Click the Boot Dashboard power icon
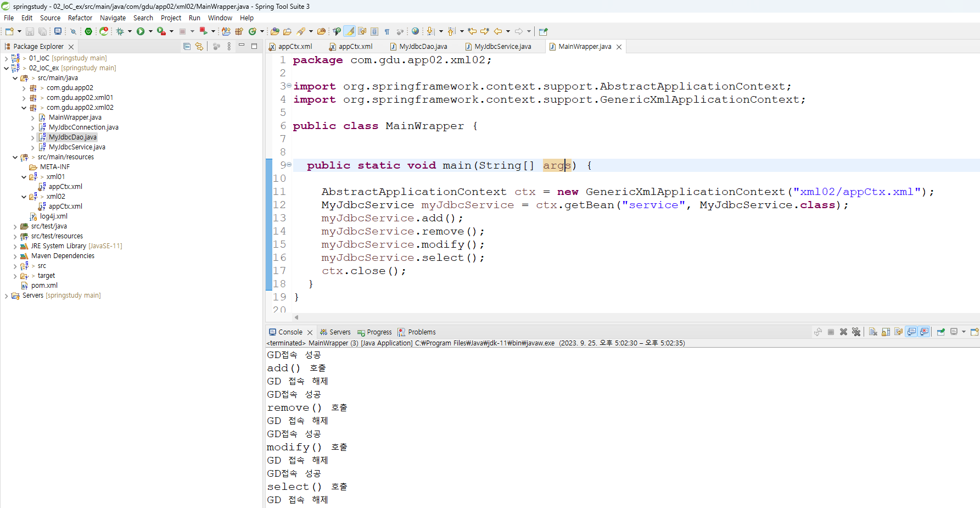The height and width of the screenshot is (508, 980). pyautogui.click(x=88, y=31)
